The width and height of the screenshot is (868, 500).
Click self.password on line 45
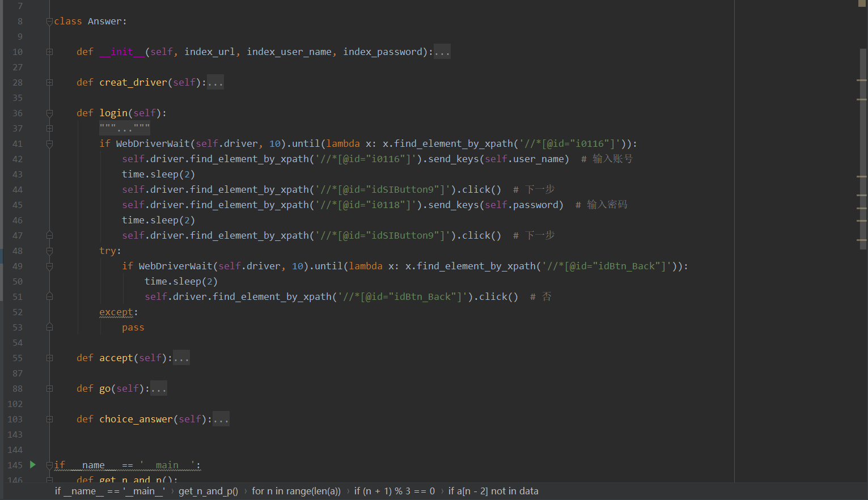(522, 205)
